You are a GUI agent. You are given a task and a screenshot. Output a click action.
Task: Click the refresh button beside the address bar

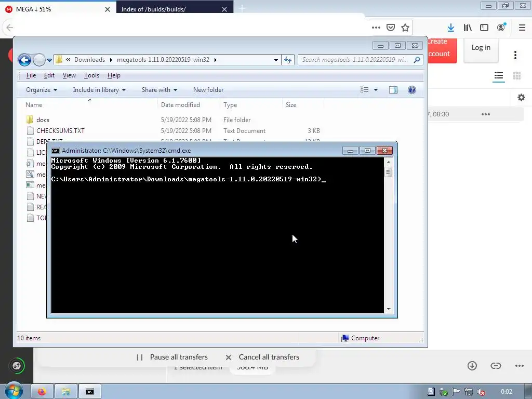coord(288,60)
